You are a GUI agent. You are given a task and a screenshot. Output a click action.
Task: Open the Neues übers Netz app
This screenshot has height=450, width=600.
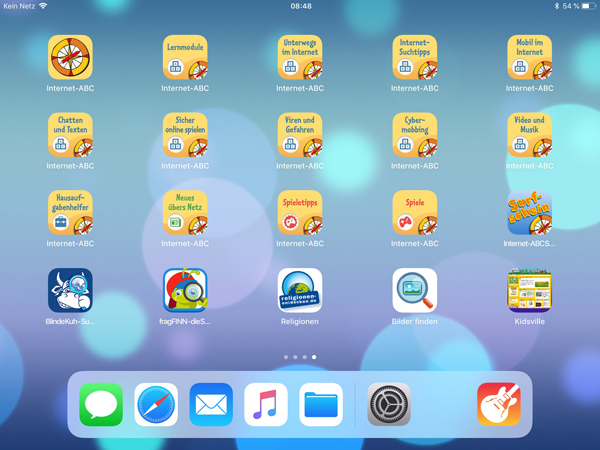click(x=185, y=213)
